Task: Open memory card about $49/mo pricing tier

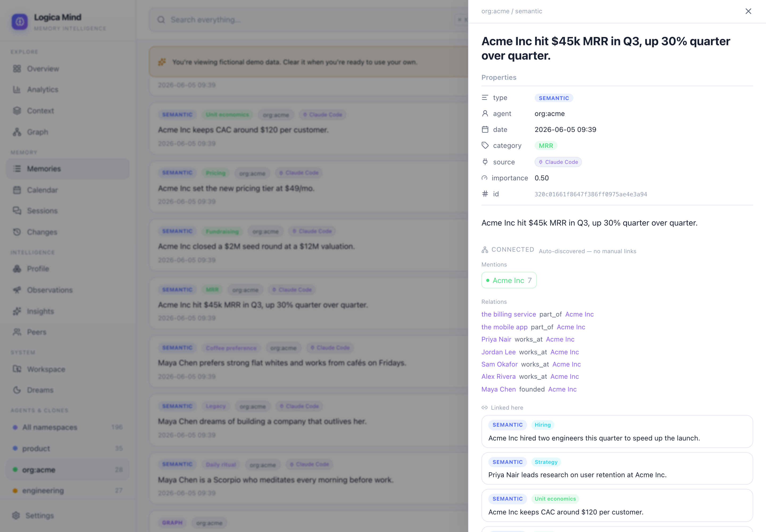Action: click(x=308, y=187)
